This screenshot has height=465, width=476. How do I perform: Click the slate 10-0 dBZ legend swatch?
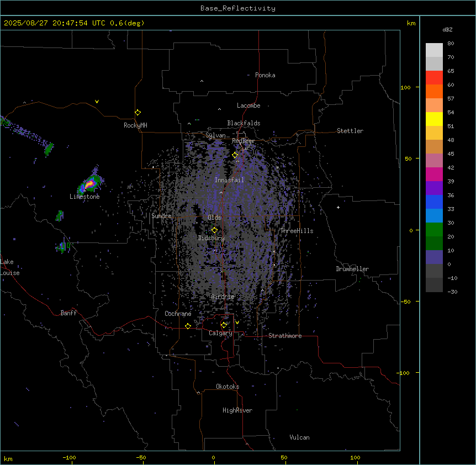click(434, 257)
